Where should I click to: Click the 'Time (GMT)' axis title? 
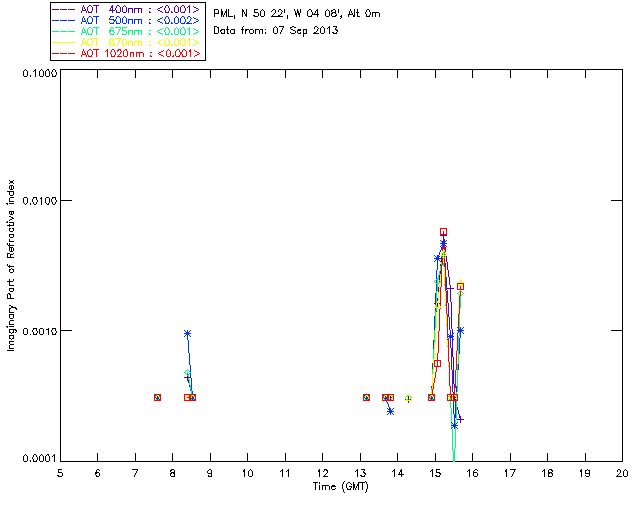pyautogui.click(x=340, y=487)
